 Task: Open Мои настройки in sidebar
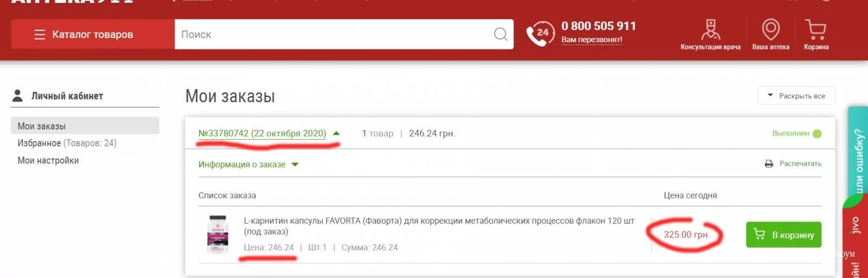(48, 160)
